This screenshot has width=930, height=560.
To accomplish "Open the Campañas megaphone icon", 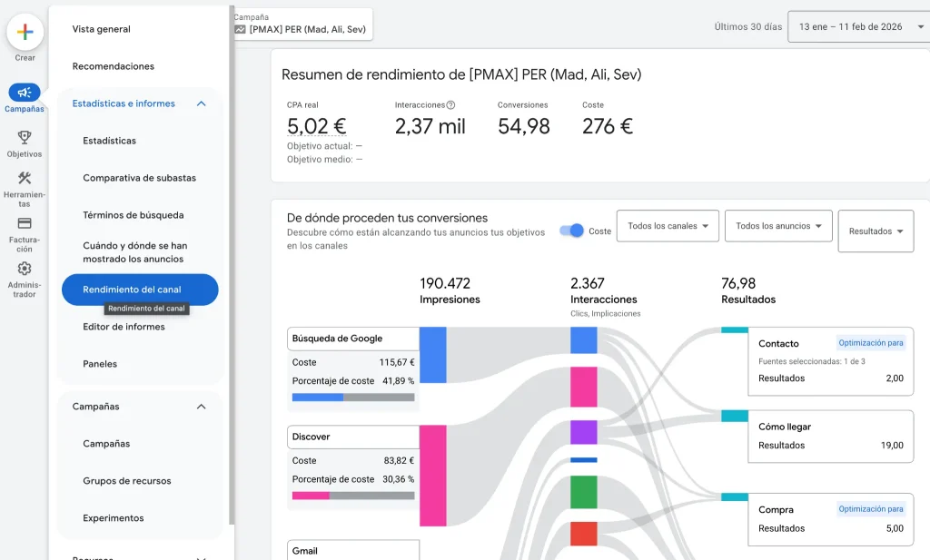I will point(25,93).
